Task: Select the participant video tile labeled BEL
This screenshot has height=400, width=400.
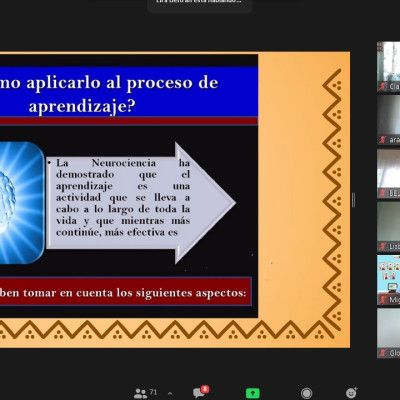Action: point(389,173)
